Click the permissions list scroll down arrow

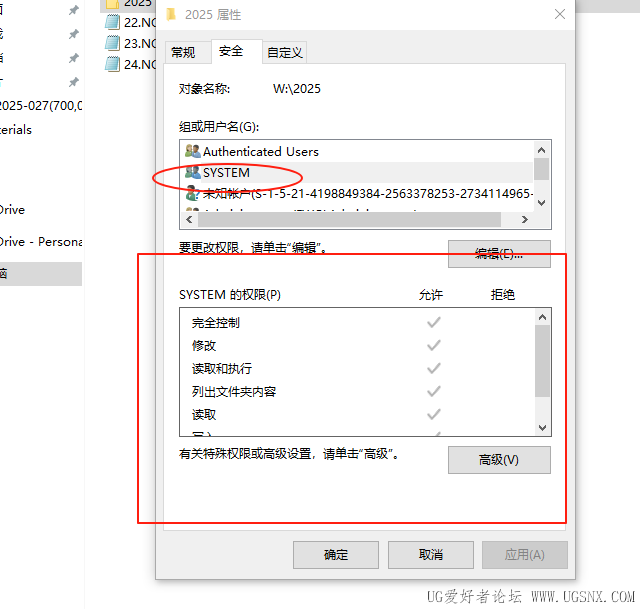(x=542, y=428)
